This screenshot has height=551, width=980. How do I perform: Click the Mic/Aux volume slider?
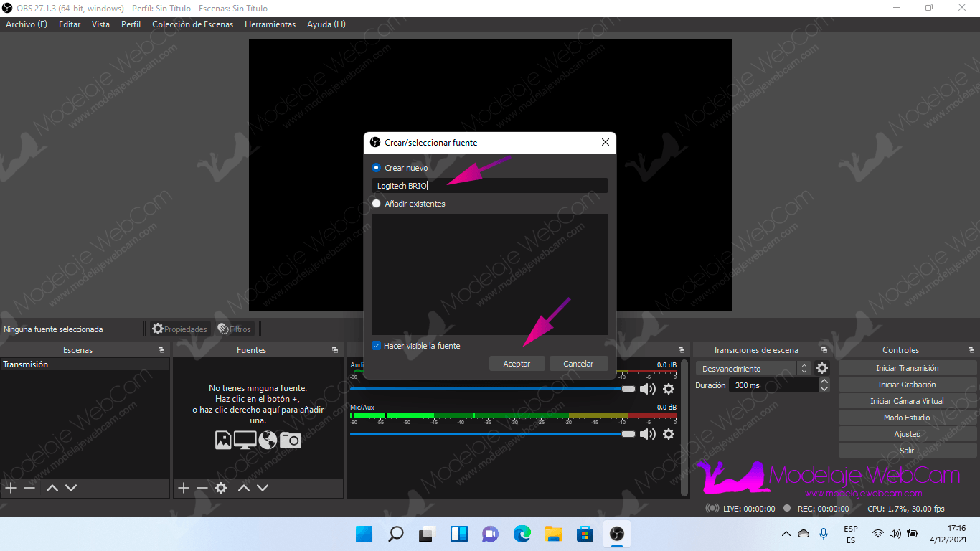point(488,434)
